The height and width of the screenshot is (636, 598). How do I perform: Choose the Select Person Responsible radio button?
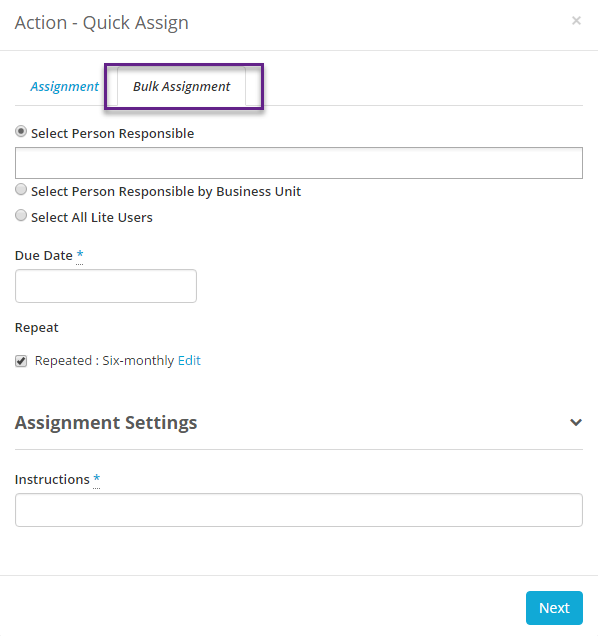21,132
